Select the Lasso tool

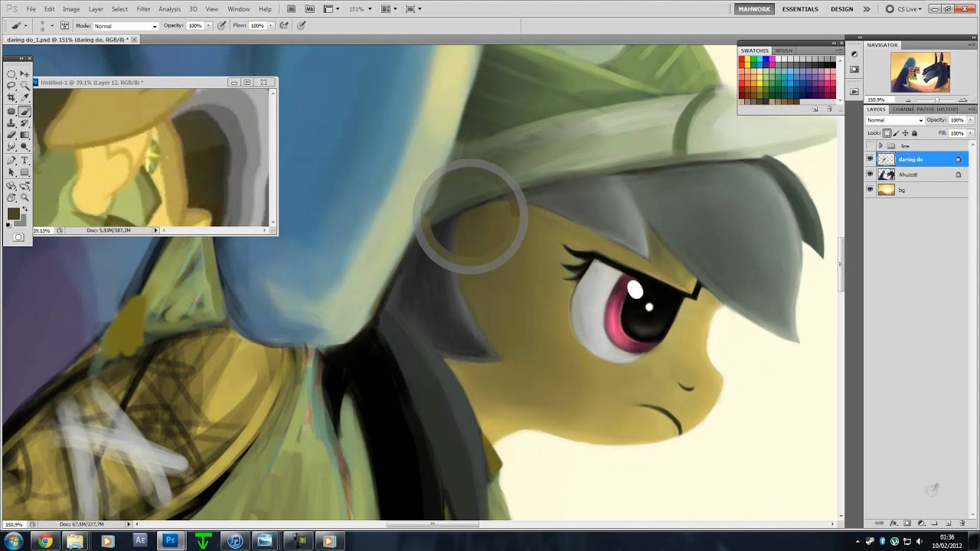[11, 86]
